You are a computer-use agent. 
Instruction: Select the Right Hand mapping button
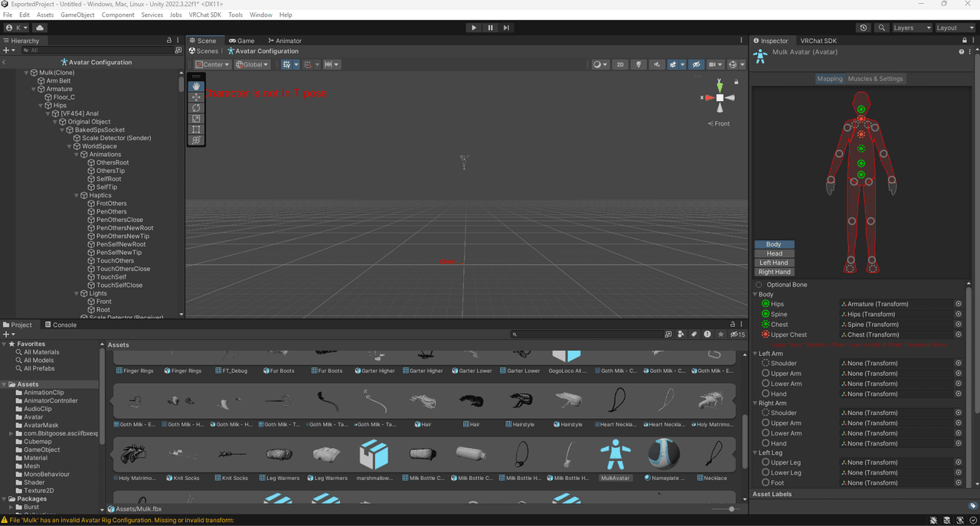pos(774,272)
